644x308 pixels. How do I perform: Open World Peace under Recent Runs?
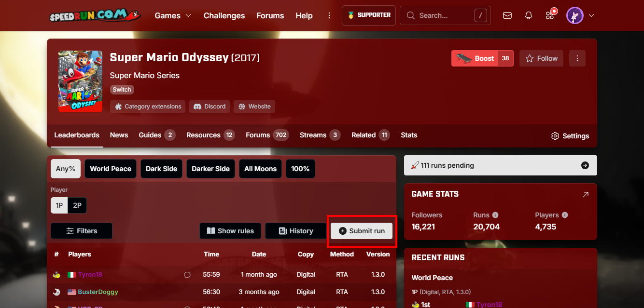432,278
